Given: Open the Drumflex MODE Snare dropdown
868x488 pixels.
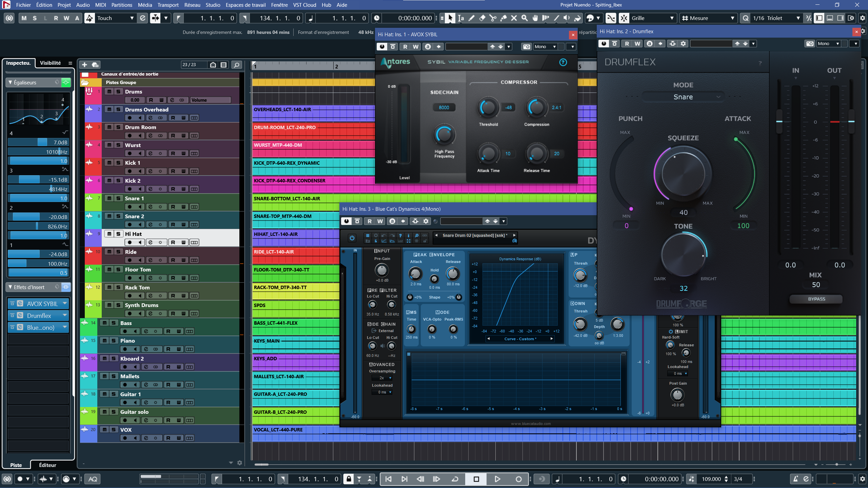Looking at the screenshot, I should click(x=683, y=97).
